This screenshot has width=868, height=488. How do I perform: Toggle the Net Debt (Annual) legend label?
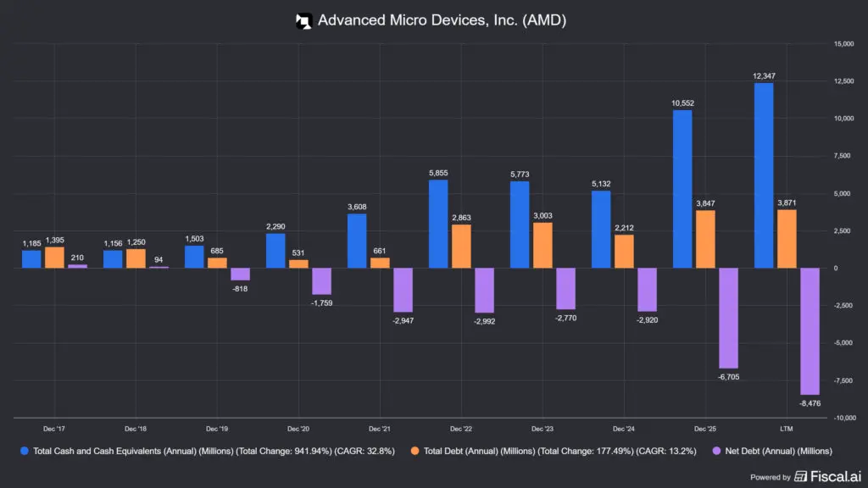click(778, 451)
